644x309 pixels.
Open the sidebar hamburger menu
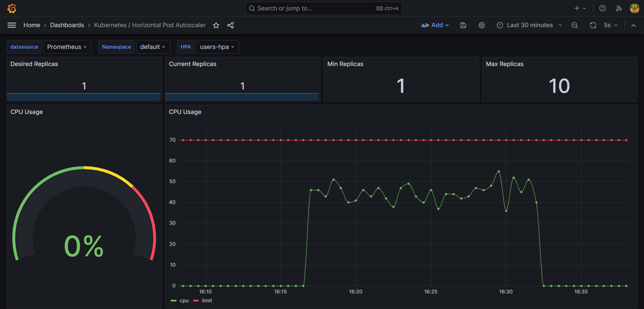pos(12,25)
